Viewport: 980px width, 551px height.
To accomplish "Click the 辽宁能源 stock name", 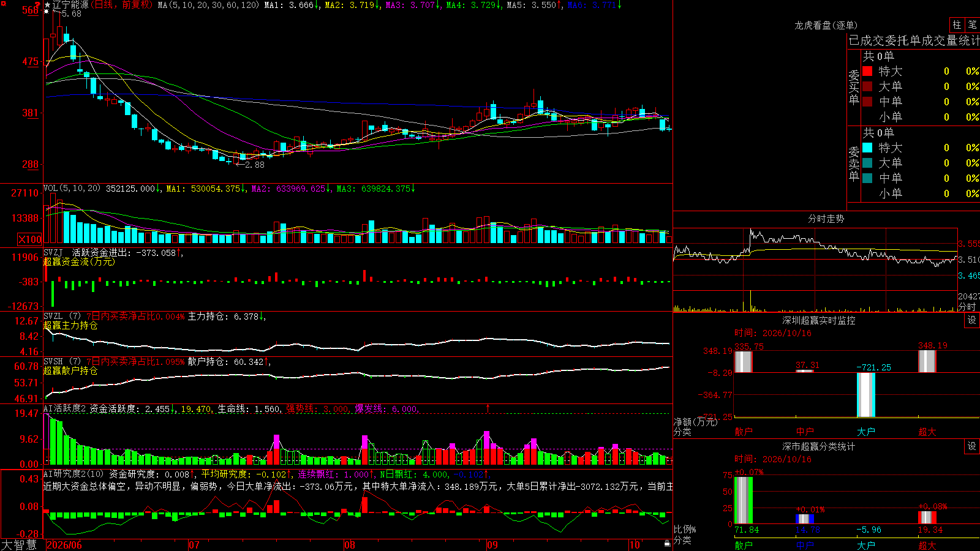I will pos(70,5).
